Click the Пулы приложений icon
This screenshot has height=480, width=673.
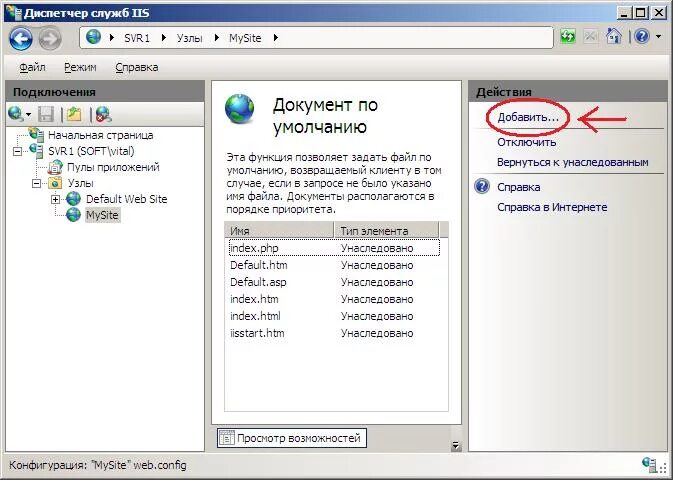[55, 167]
